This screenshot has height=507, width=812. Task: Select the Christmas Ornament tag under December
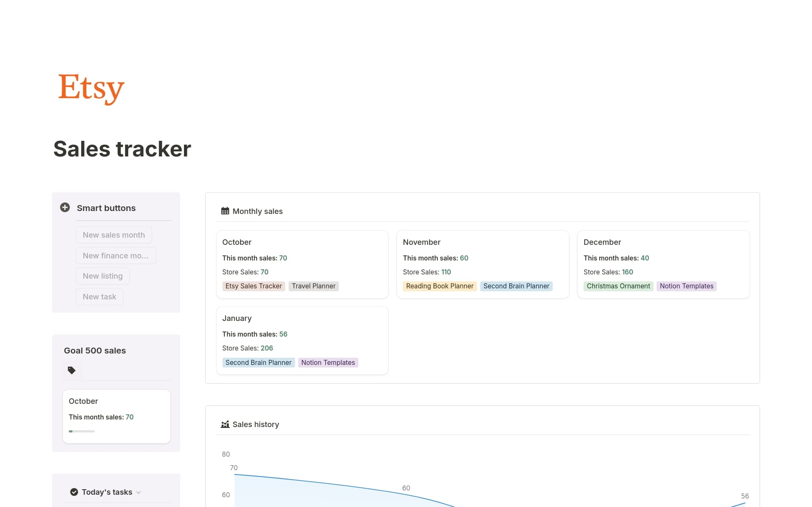point(618,286)
